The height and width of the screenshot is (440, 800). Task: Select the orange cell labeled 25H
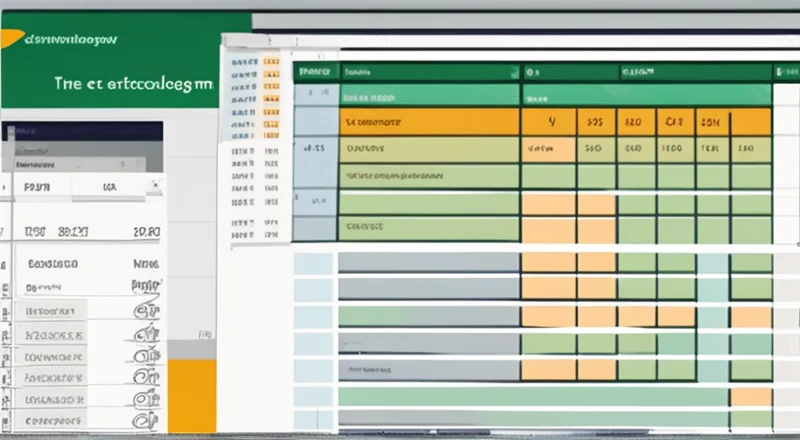click(x=710, y=122)
